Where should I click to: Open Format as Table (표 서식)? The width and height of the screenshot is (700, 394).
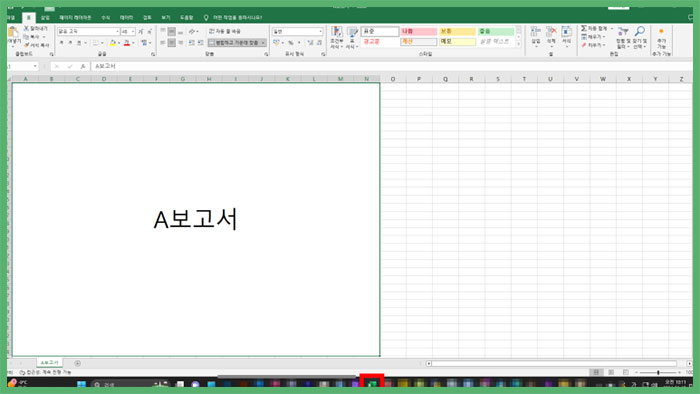[352, 37]
